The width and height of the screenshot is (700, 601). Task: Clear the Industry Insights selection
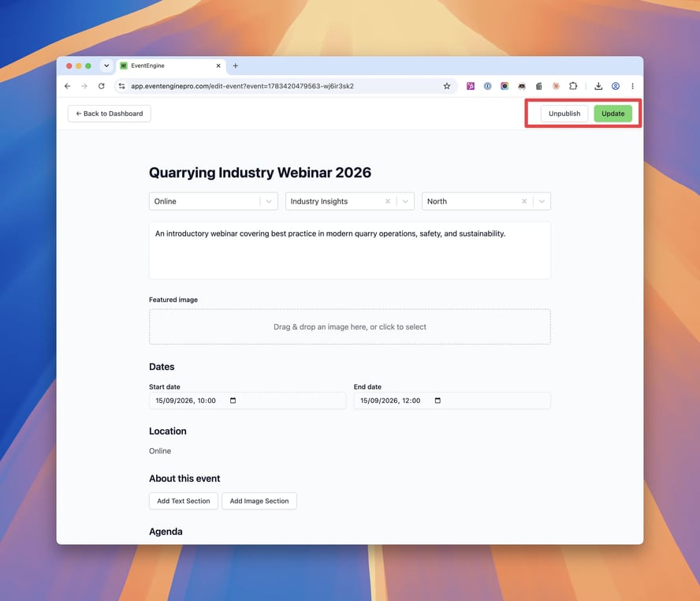point(388,201)
